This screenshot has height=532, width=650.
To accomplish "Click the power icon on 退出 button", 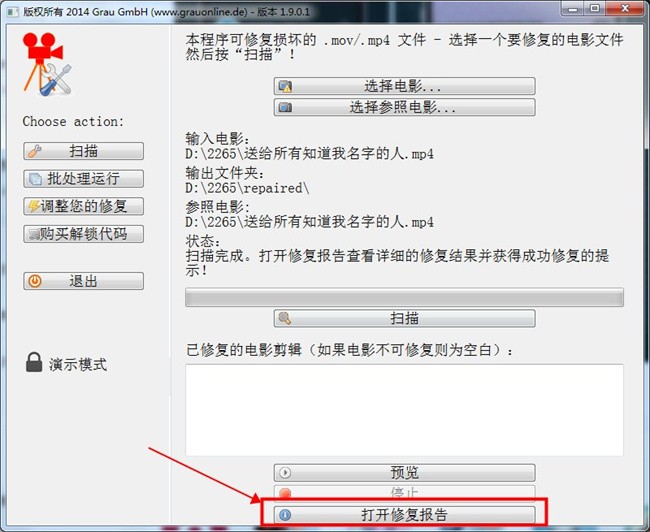I will tap(35, 281).
